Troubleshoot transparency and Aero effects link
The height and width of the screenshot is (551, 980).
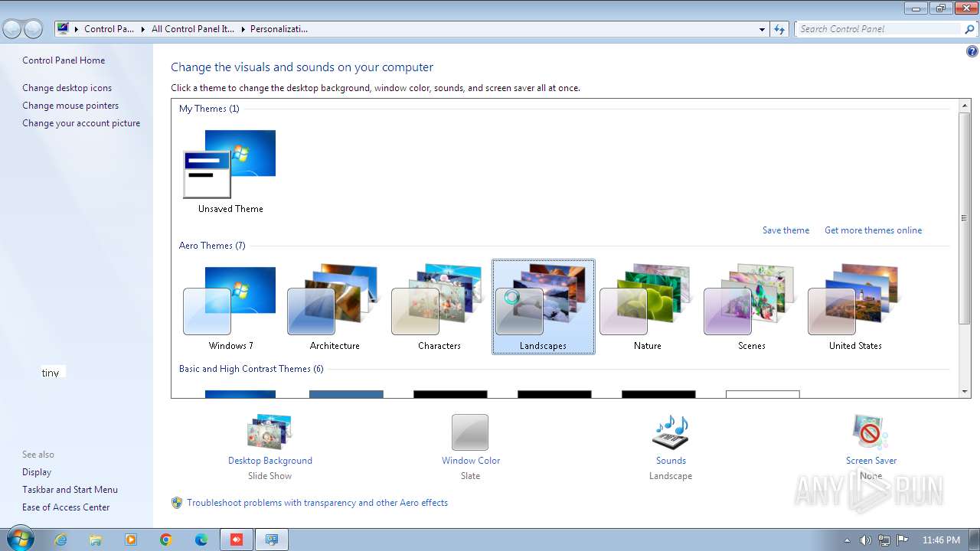point(317,503)
